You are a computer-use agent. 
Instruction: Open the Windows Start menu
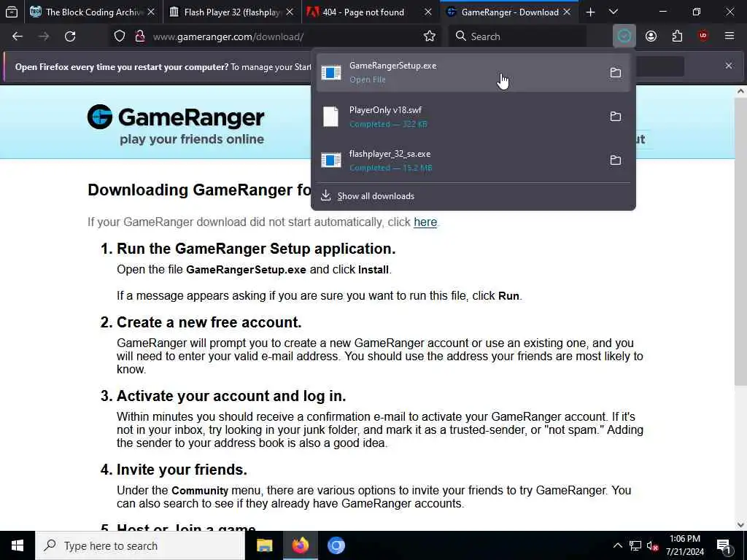click(x=18, y=545)
